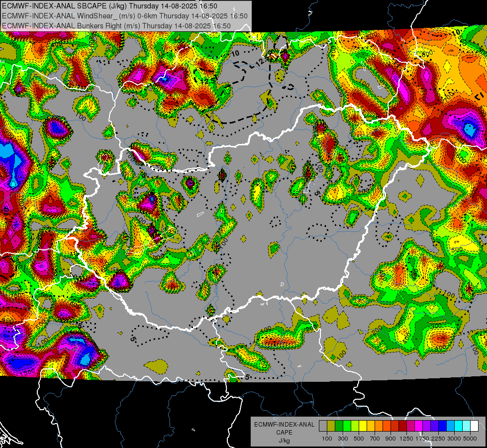
Task: Click the pure blue legend swatch
Action: pyautogui.click(x=443, y=426)
